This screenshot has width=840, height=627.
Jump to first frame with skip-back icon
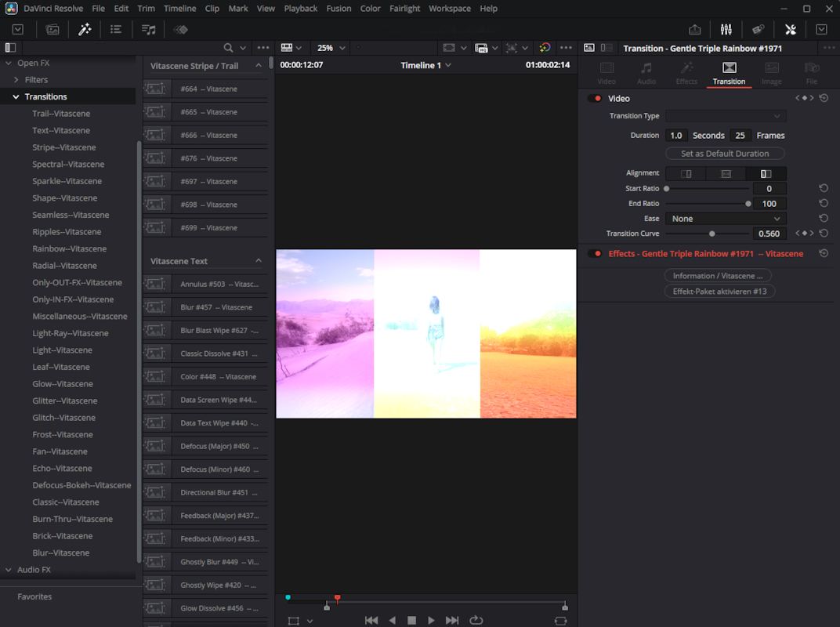[371, 620]
